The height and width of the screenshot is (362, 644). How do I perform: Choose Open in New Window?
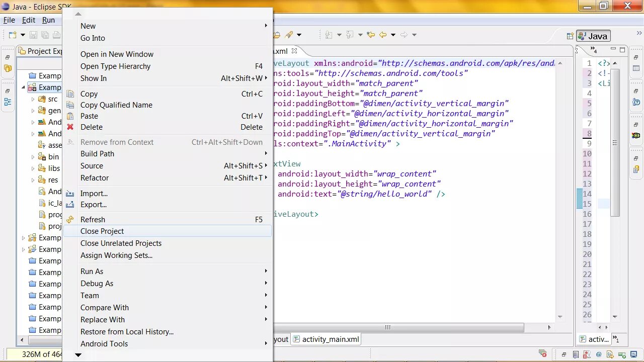(167, 54)
